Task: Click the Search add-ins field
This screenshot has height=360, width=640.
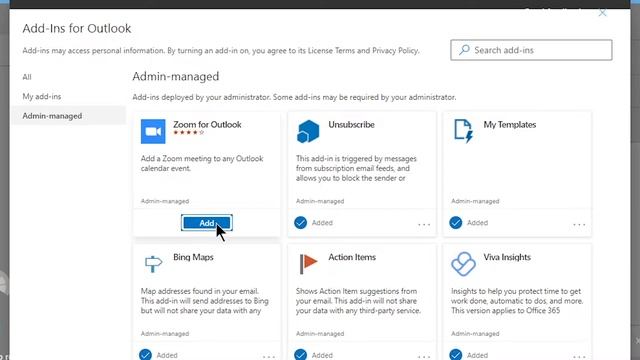Action: [x=531, y=50]
